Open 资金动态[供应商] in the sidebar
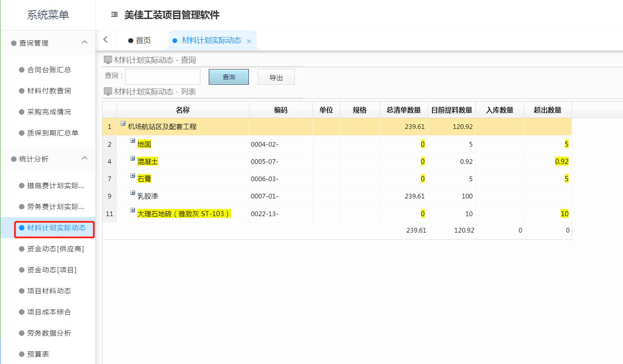 (x=55, y=249)
